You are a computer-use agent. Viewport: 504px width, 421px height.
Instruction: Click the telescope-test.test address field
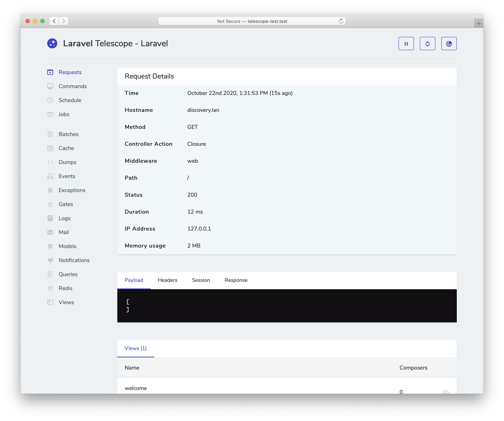click(252, 21)
